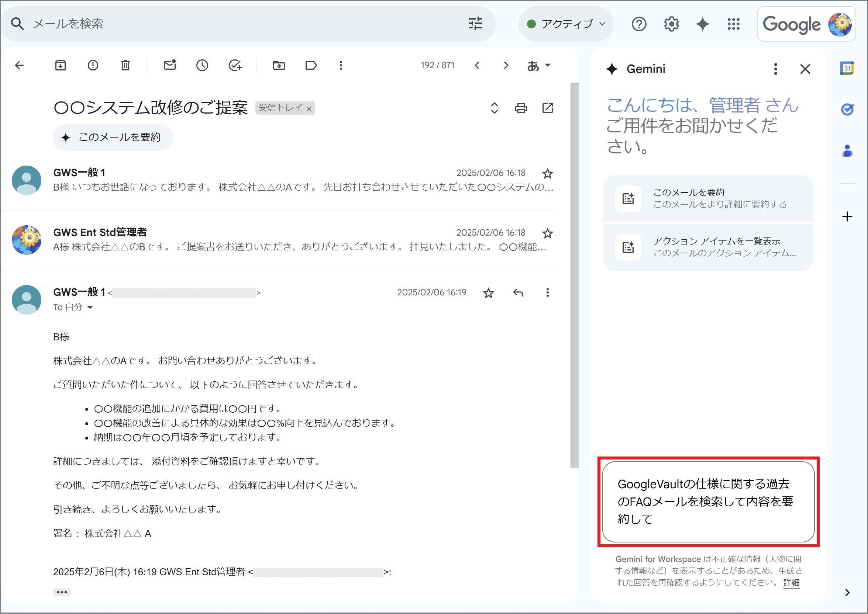868x614 pixels.
Task: Open the conversation in a new window
Action: pyautogui.click(x=548, y=108)
